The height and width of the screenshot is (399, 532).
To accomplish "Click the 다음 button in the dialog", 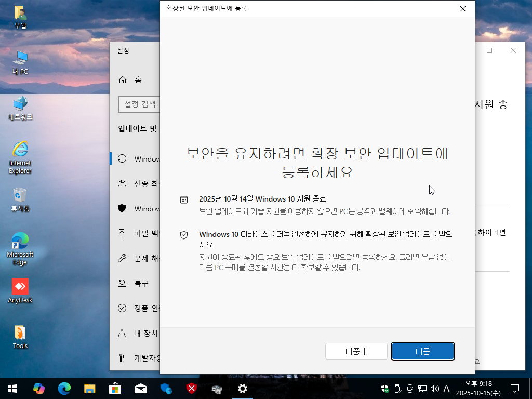I will [x=422, y=351].
